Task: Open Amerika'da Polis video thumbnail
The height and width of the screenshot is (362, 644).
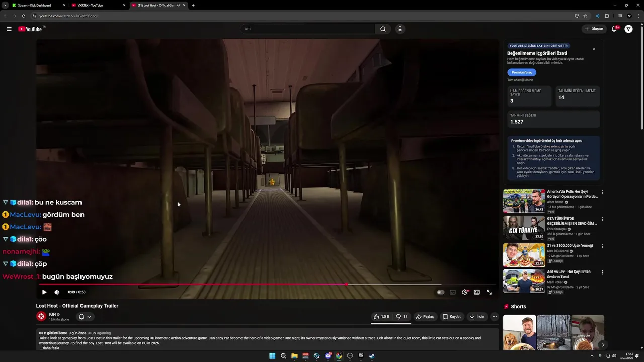Action: 524,201
